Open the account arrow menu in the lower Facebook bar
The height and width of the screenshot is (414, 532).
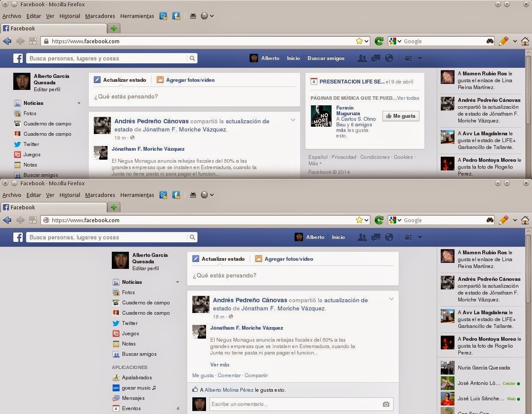[x=420, y=237]
